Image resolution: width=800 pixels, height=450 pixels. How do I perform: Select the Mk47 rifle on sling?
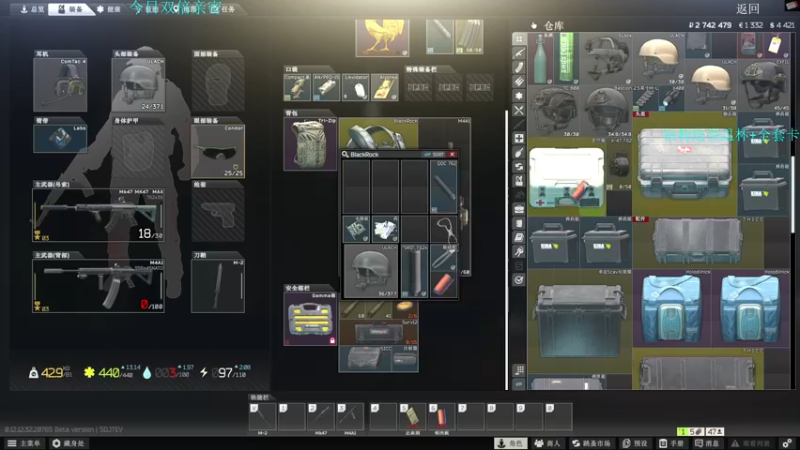pos(98,215)
